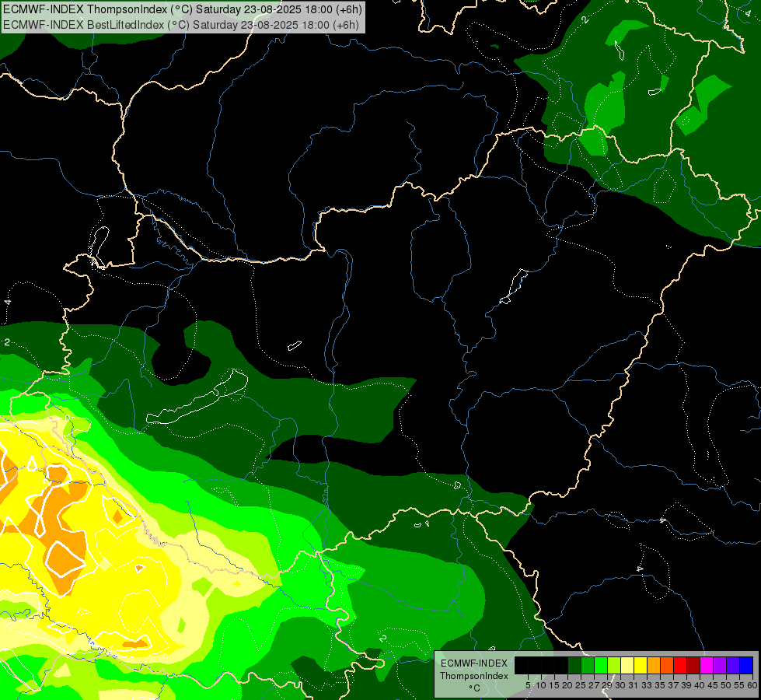
Task: Click the legend tick value 45
Action: [x=713, y=685]
